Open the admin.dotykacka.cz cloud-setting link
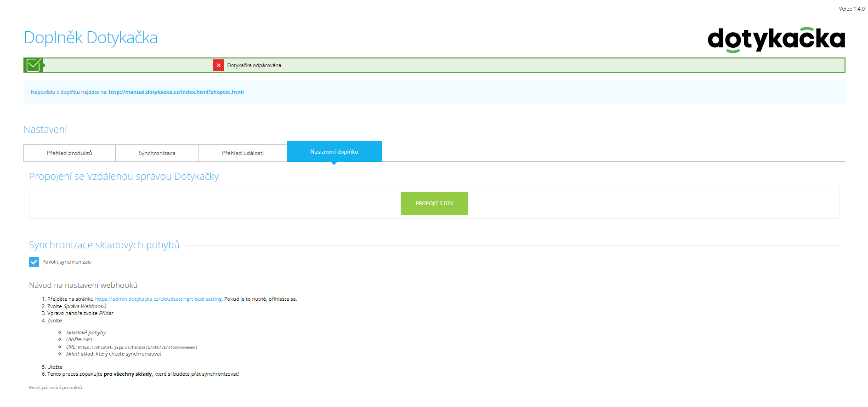Image resolution: width=868 pixels, height=407 pixels. point(159,299)
